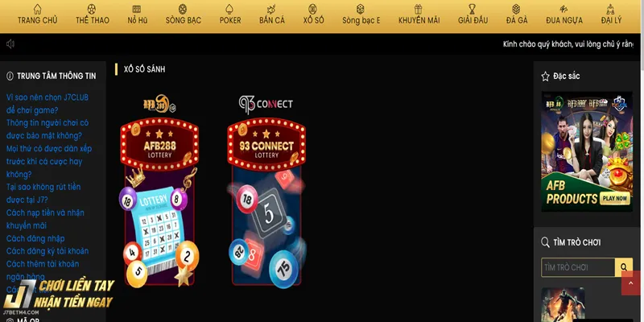Screen dimensions: 644x322
Task: Open the 93 Connect Lottery card
Action: tap(266, 191)
